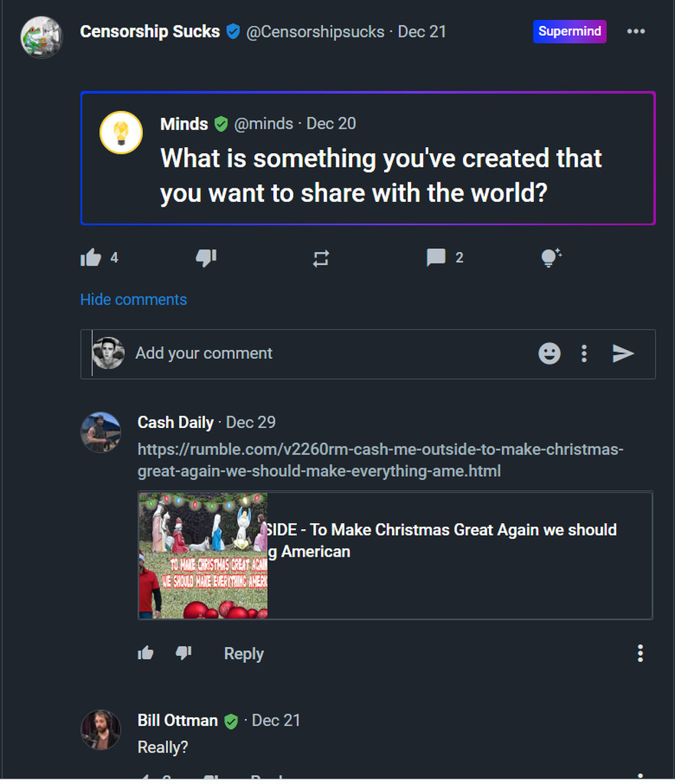675x784 pixels.
Task: Open the Christmas video thumbnail preview
Action: click(204, 555)
